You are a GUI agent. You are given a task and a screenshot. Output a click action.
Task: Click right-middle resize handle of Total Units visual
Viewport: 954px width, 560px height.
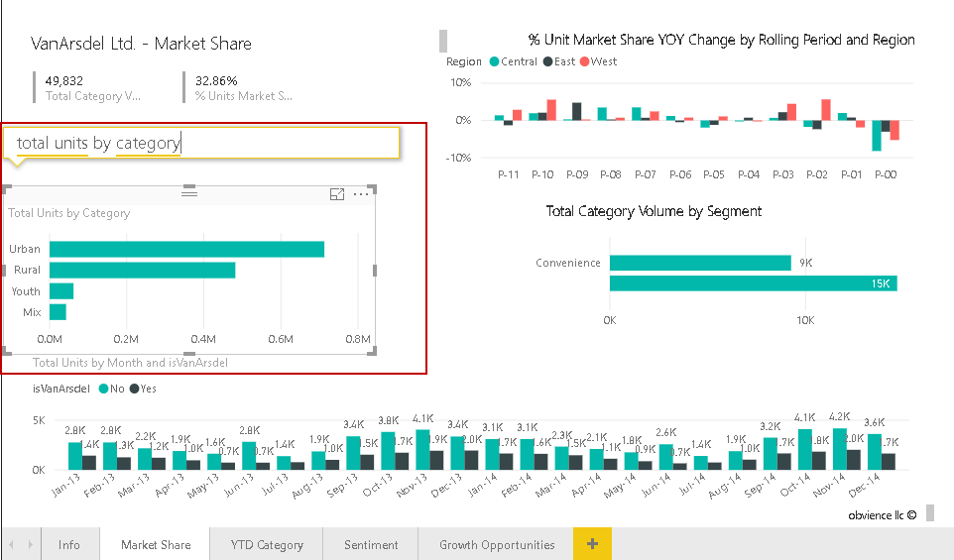[x=375, y=270]
